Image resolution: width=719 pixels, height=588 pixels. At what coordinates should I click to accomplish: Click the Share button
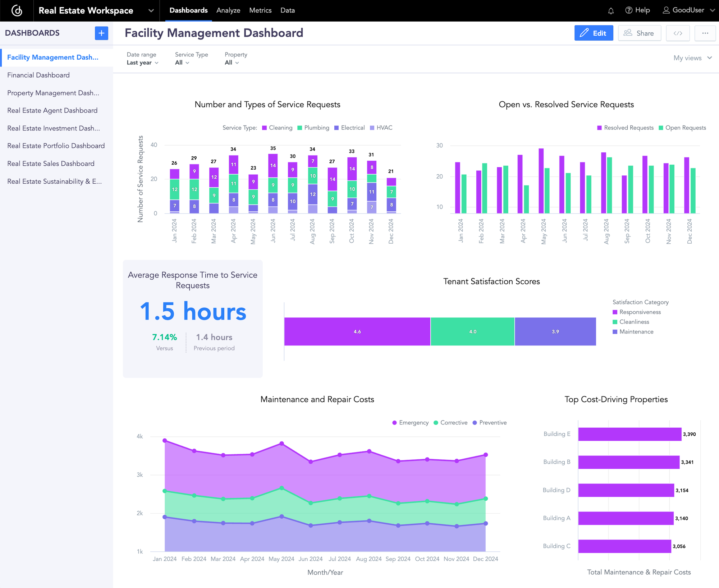tap(640, 33)
